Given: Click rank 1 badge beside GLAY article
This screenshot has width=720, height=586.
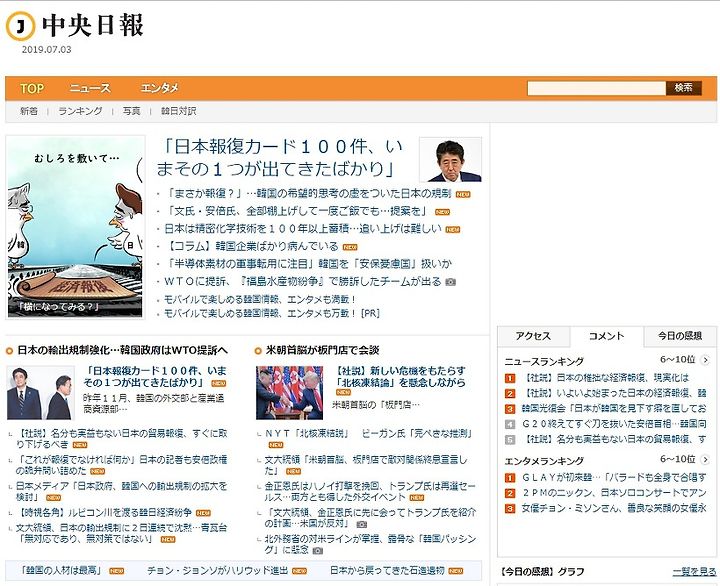Looking at the screenshot, I should pyautogui.click(x=510, y=478).
